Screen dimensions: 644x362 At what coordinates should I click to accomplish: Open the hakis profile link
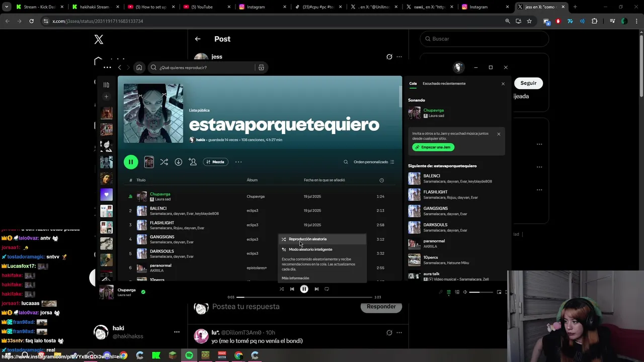click(201, 140)
